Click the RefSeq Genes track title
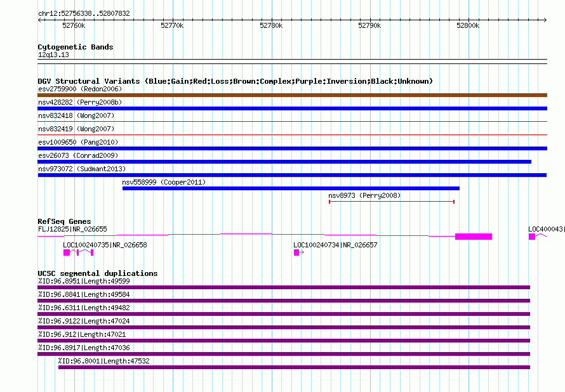Screen dimensions: 565x392 pos(64,221)
